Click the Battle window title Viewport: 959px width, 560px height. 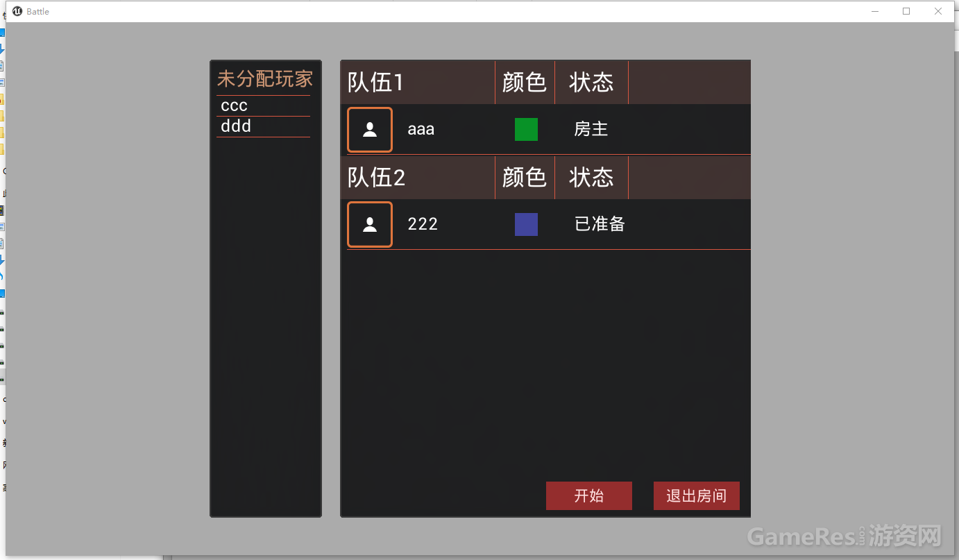[x=39, y=11]
